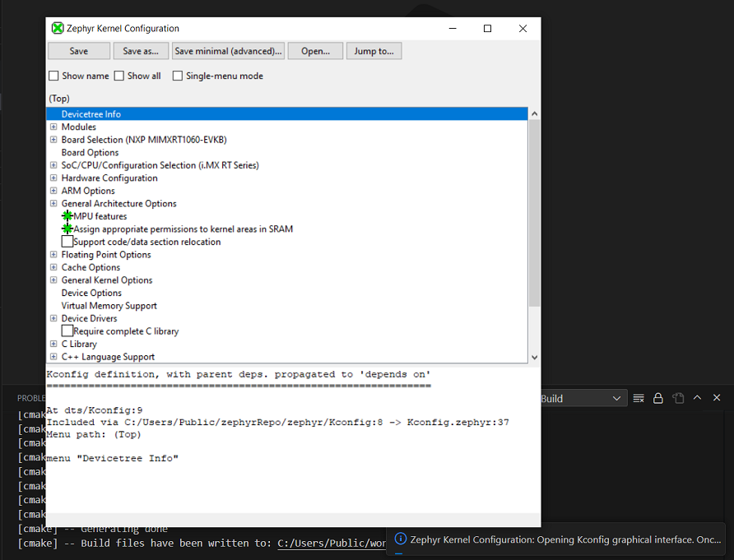Enable Support code/data section relocation

pos(67,241)
